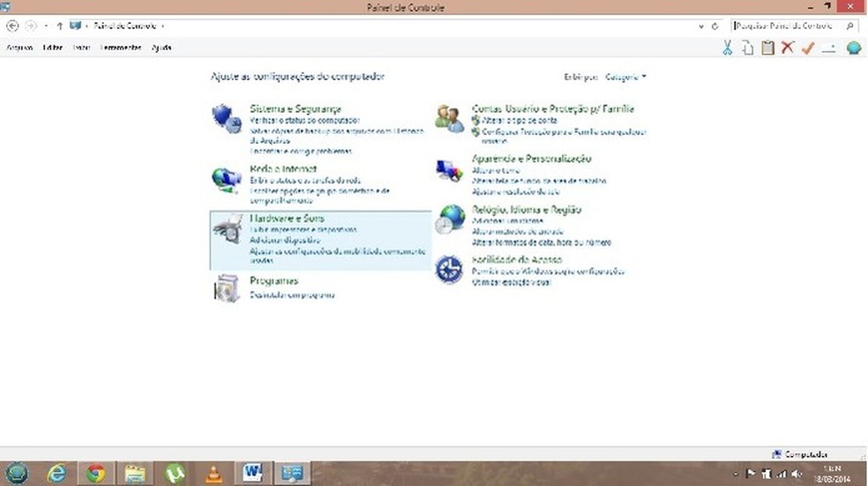Screen dimensions: 868x486
Task: Click the red X delete toolbar icon
Action: pyautogui.click(x=788, y=48)
